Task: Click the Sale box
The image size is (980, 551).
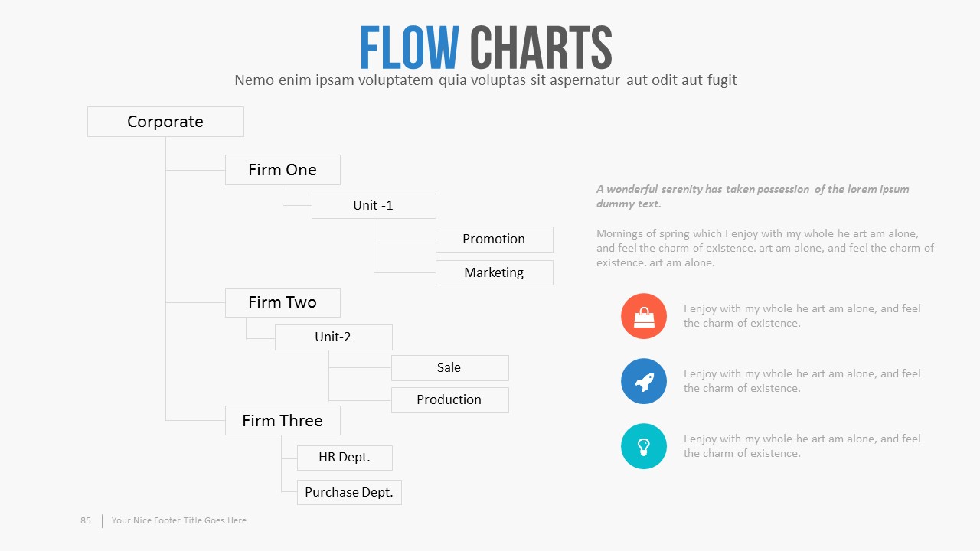Action: coord(449,368)
